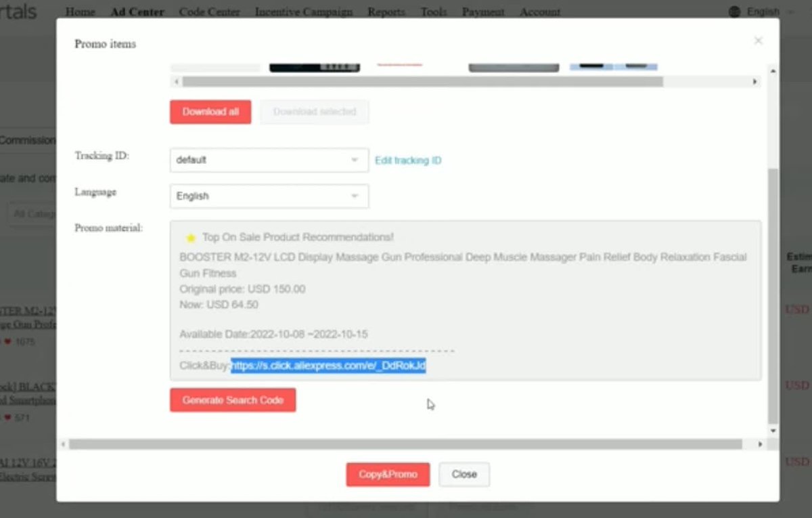Click the Now: USD 64.50 text

pyautogui.click(x=219, y=305)
